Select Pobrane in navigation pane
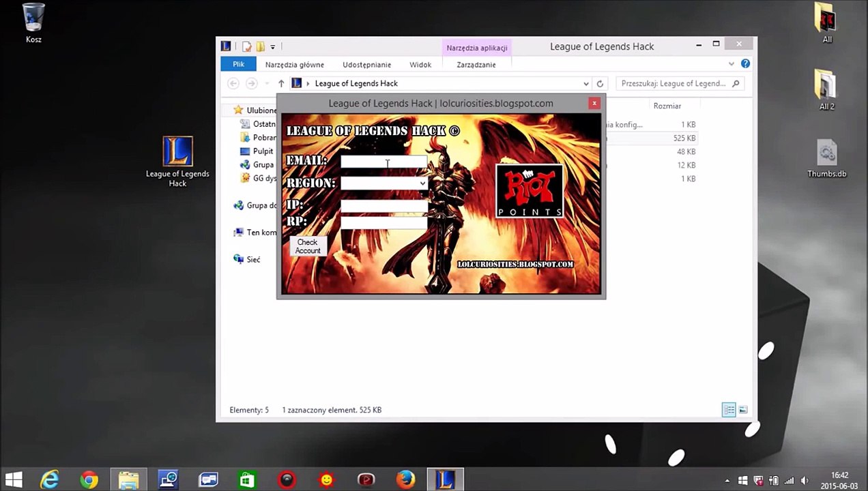Viewport: 868px width, 491px height. pos(259,138)
